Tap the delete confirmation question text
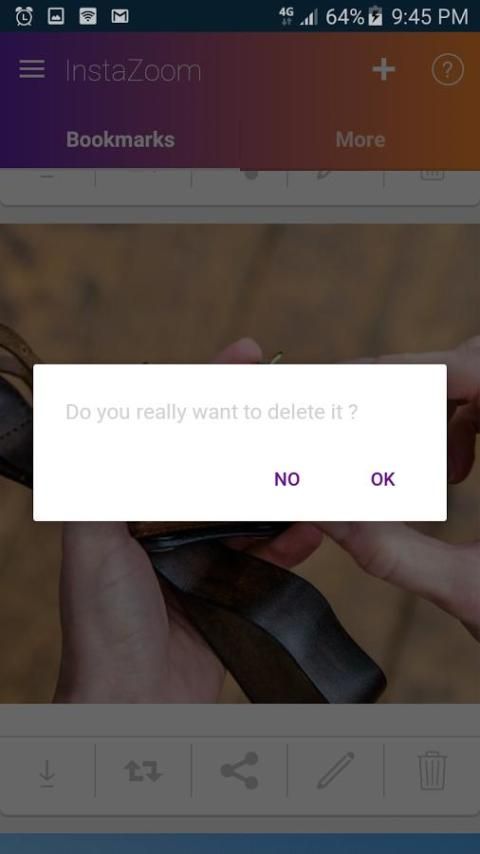The image size is (480, 854). click(x=211, y=412)
